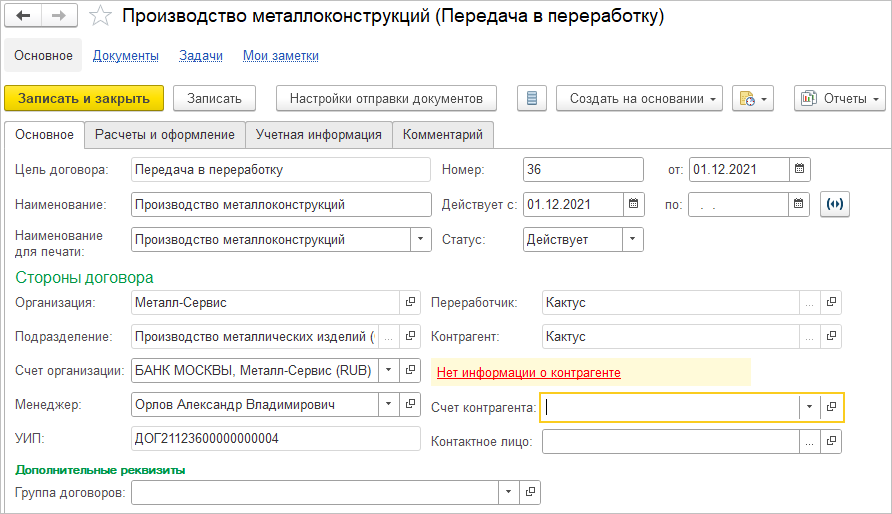Click the forward navigation arrow
This screenshot has height=514, width=892.
pos(58,17)
